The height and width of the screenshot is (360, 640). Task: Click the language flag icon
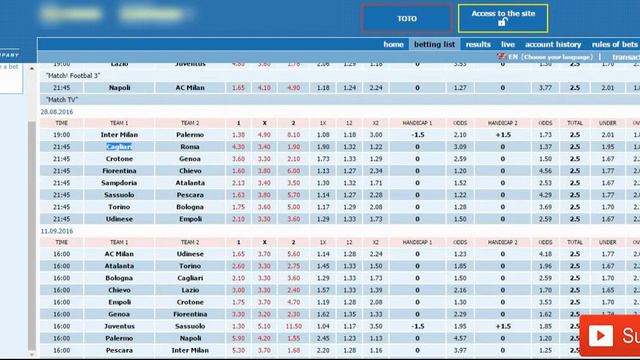pos(502,57)
